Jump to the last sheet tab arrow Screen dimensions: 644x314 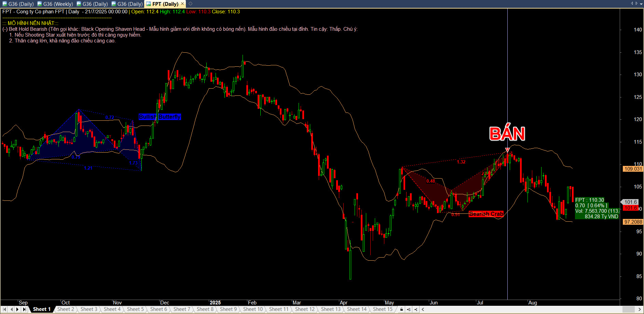pos(24,309)
